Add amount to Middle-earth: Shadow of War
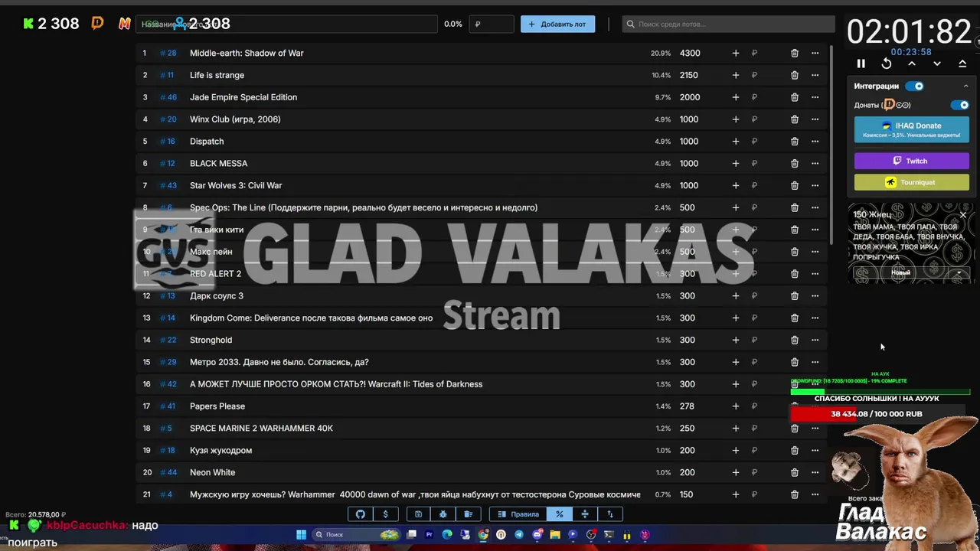 tap(736, 53)
